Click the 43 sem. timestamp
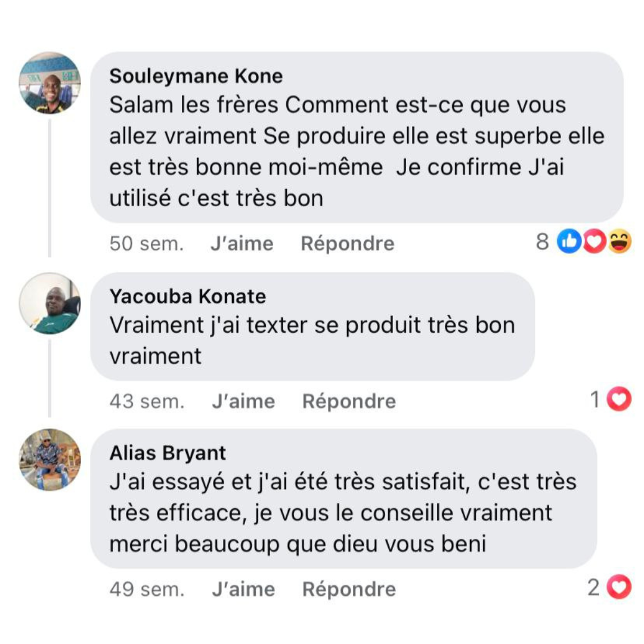This screenshot has height=644, width=644. [x=147, y=401]
